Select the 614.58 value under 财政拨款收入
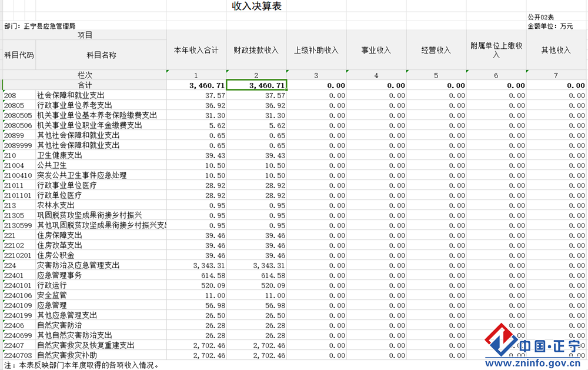This screenshot has height=370, width=588. 256,275
